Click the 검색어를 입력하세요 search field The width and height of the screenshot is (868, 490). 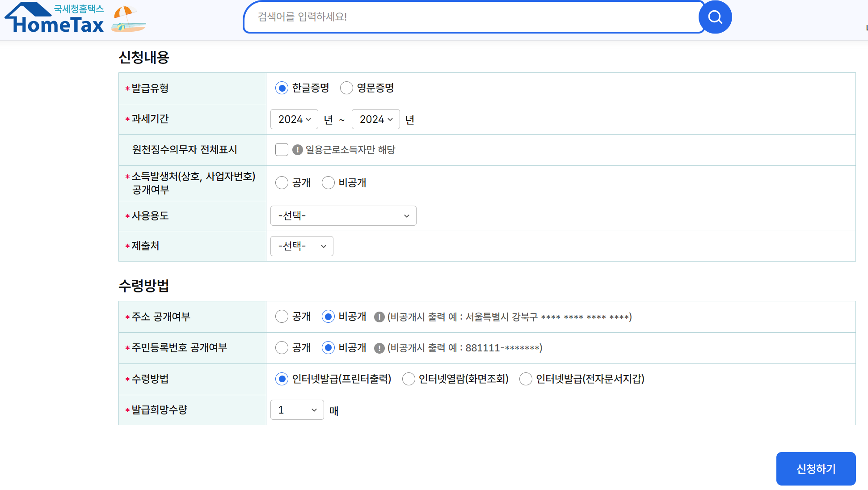coord(474,17)
